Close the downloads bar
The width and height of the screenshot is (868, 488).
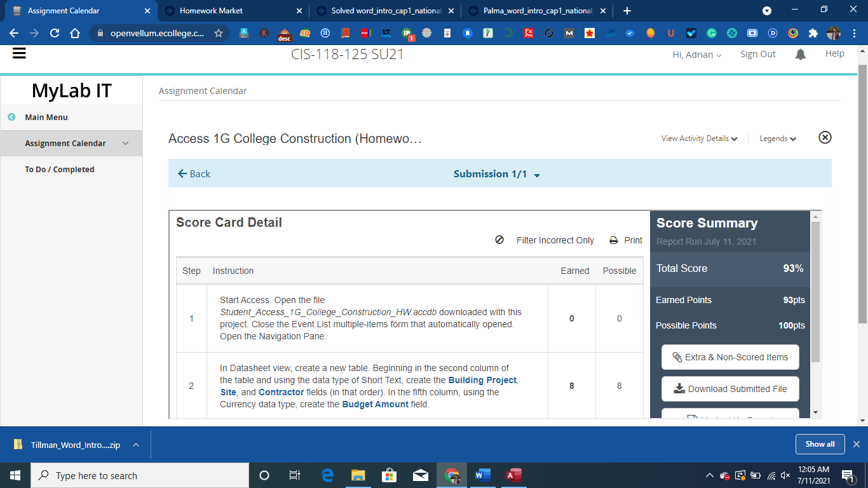point(857,444)
